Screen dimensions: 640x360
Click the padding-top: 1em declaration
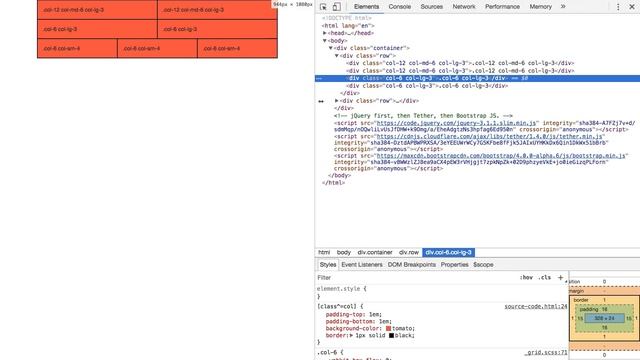[353, 314]
